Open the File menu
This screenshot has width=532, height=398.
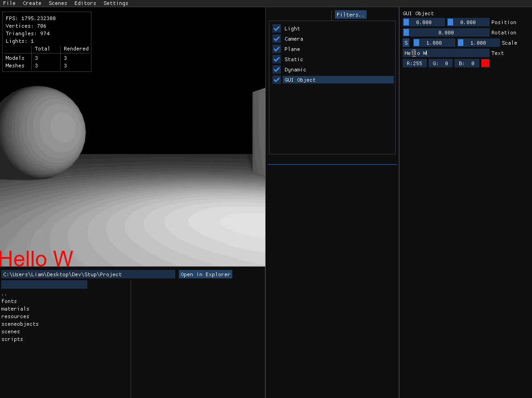point(9,3)
